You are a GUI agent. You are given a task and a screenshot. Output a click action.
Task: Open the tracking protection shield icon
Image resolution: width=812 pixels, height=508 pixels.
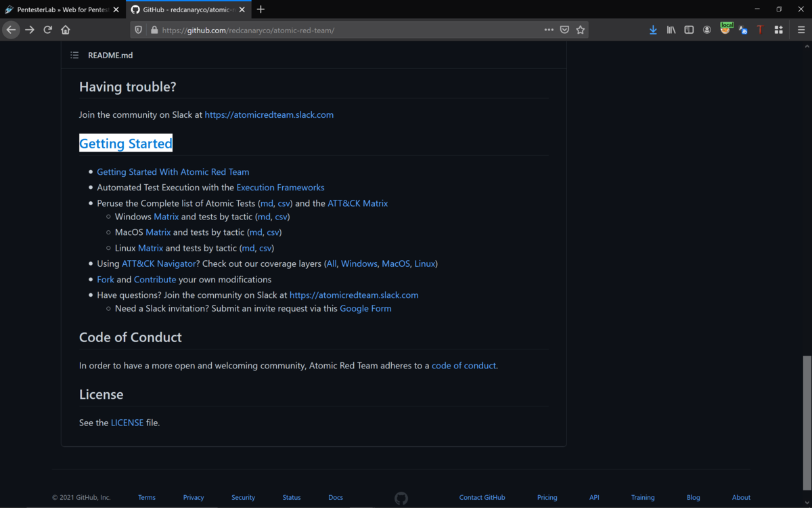pos(139,30)
